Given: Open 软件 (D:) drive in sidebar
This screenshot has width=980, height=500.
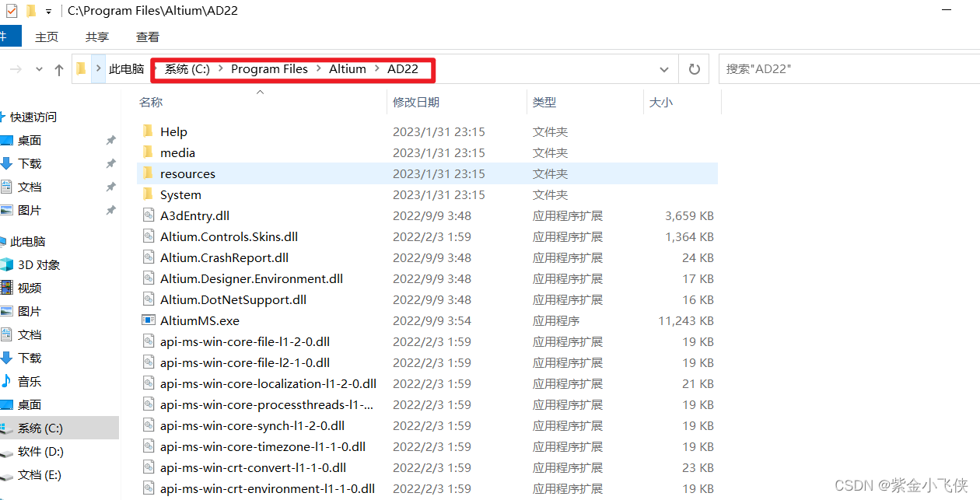Looking at the screenshot, I should click(x=40, y=451).
